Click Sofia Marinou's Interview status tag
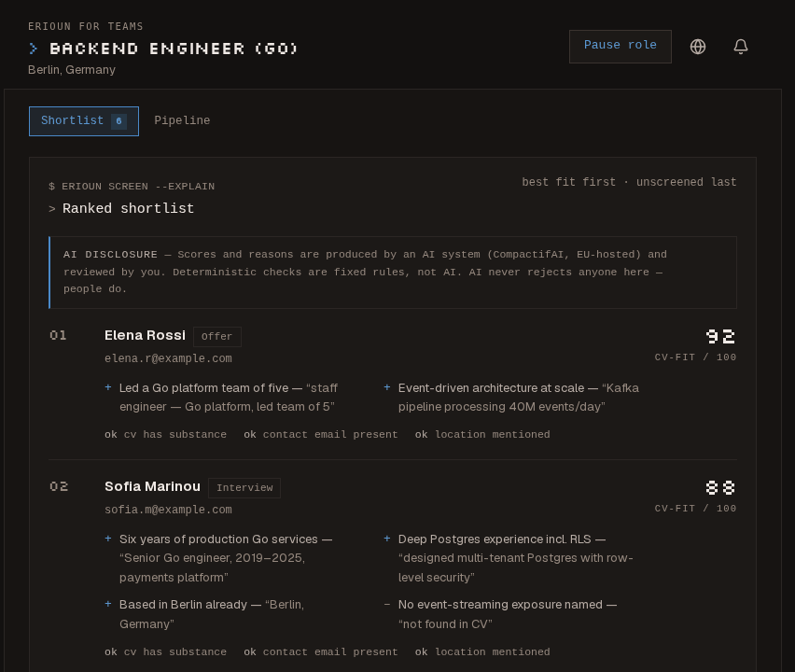Image resolution: width=795 pixels, height=672 pixels. pyautogui.click(x=244, y=488)
